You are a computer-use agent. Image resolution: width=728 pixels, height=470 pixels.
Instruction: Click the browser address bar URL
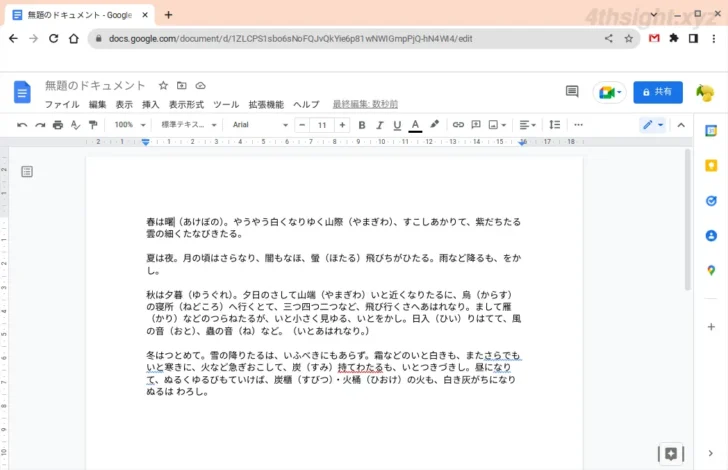tap(290, 39)
